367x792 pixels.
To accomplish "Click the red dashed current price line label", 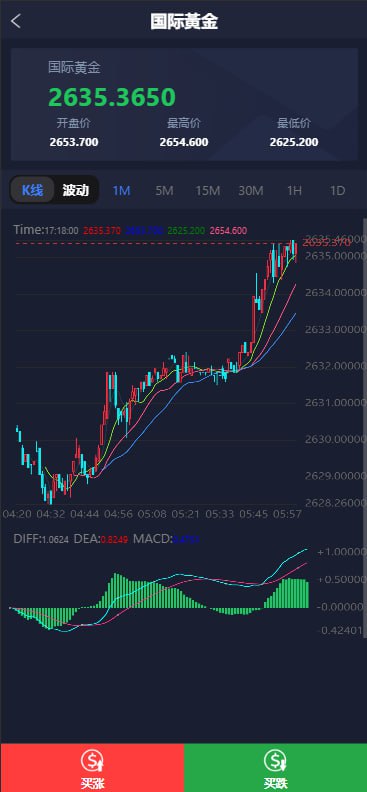I will coord(327,243).
